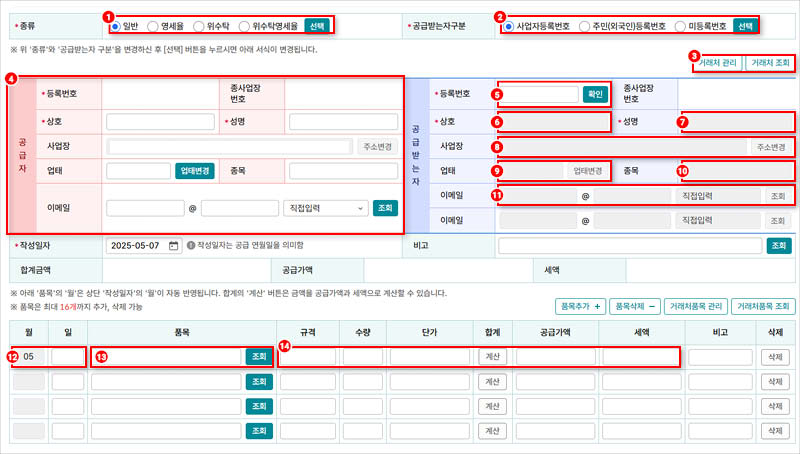Viewport: 800px width, 454px height.
Task: Open 거래처품목 관리
Action: click(695, 307)
